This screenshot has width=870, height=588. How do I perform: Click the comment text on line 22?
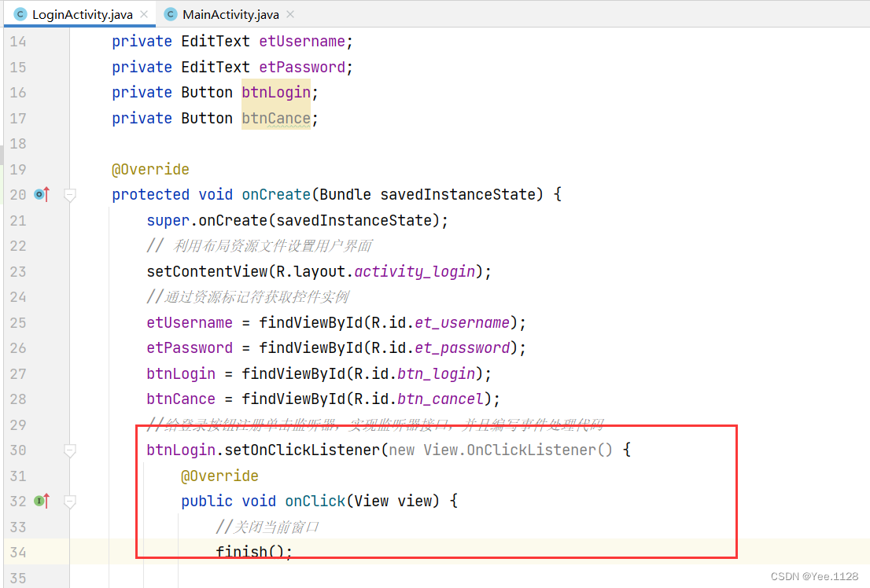260,246
